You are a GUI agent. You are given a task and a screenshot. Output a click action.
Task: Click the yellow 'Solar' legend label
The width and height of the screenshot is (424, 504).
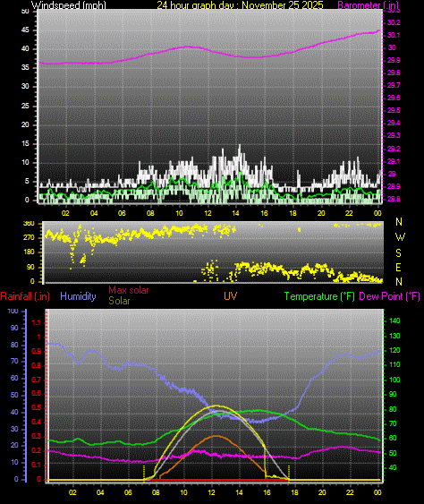pos(119,301)
